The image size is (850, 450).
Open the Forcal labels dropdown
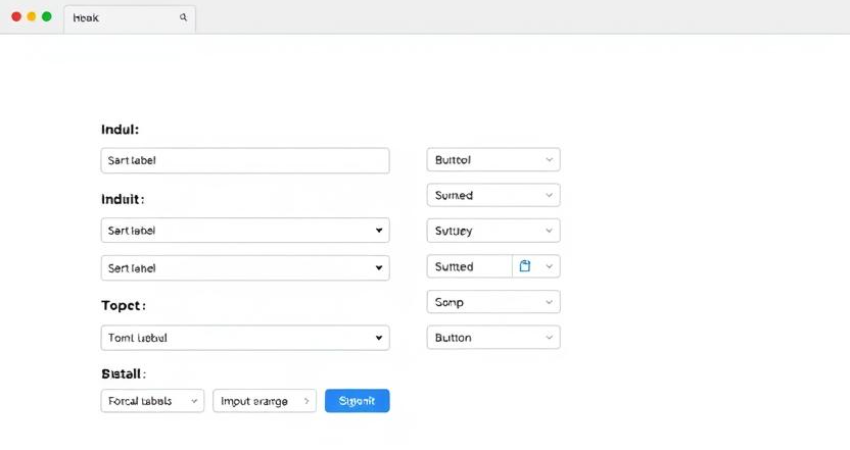(152, 401)
